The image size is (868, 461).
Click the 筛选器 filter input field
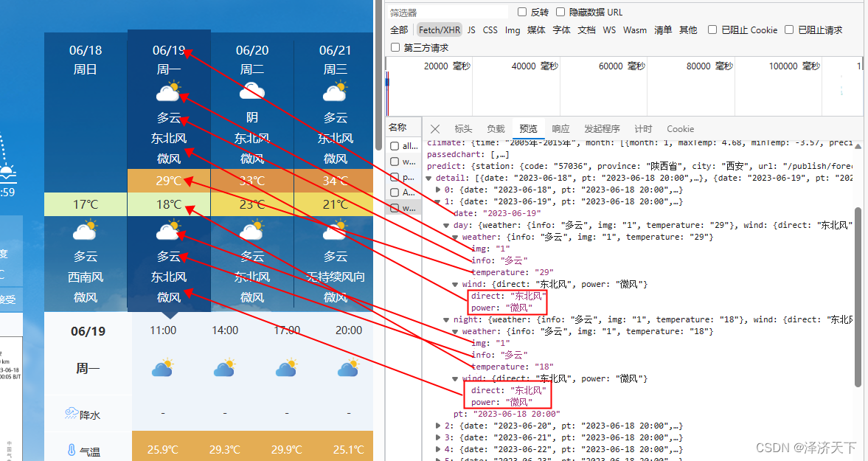pyautogui.click(x=448, y=13)
